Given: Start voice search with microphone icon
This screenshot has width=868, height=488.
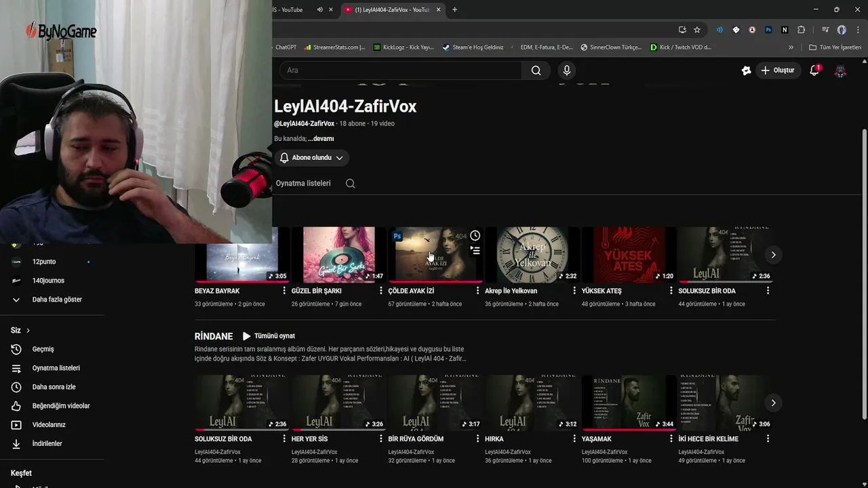Looking at the screenshot, I should [567, 70].
